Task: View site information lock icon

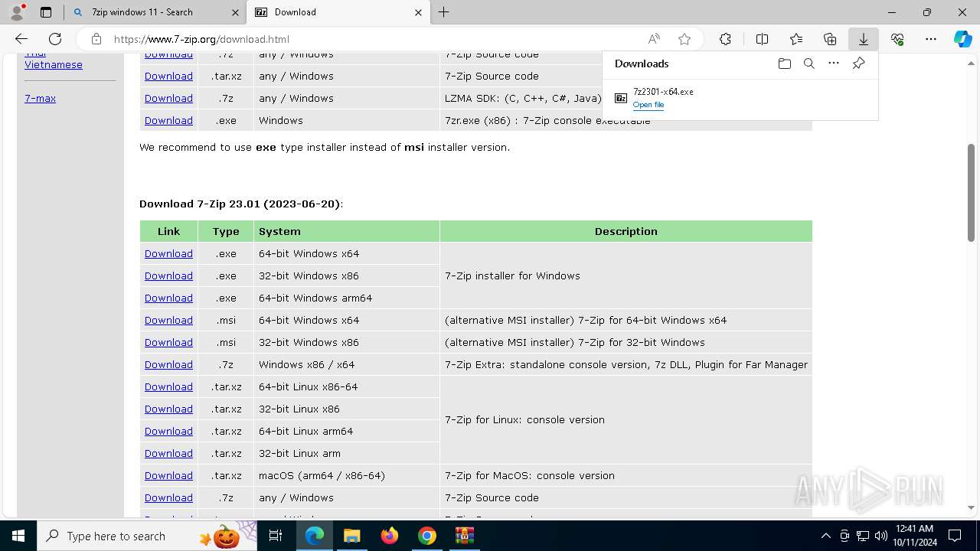Action: [96, 39]
